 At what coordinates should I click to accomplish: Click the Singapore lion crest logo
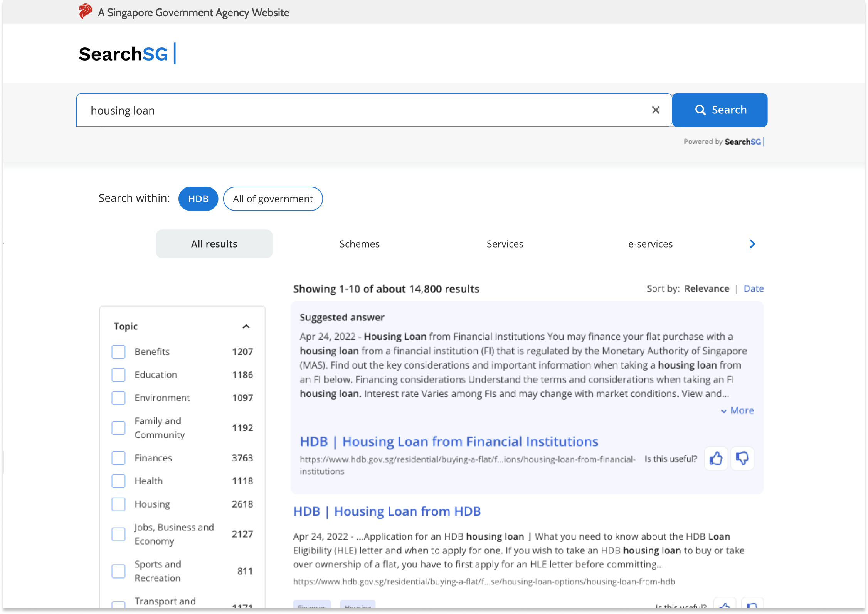point(85,11)
